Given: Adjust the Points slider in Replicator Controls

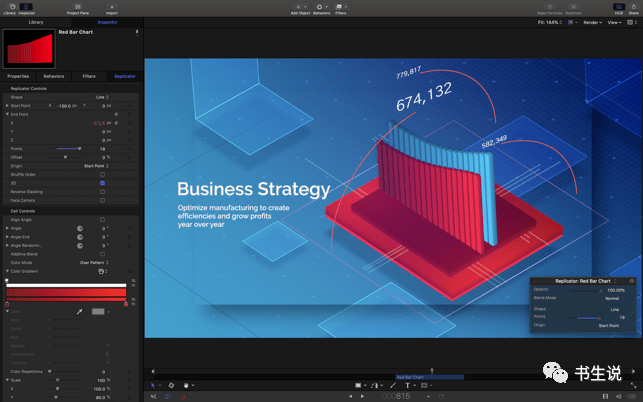Looking at the screenshot, I should 78,148.
